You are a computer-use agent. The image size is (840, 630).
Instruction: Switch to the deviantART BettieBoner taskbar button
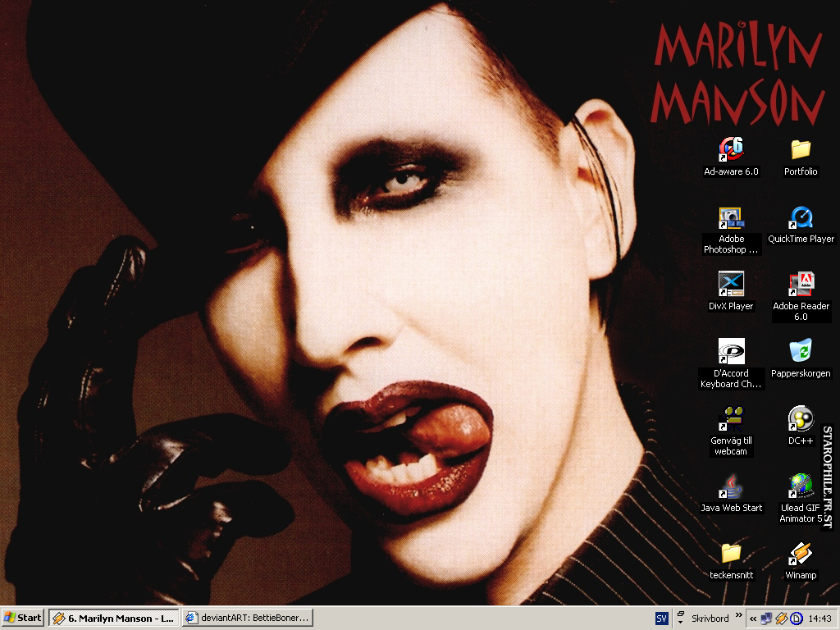(248, 619)
